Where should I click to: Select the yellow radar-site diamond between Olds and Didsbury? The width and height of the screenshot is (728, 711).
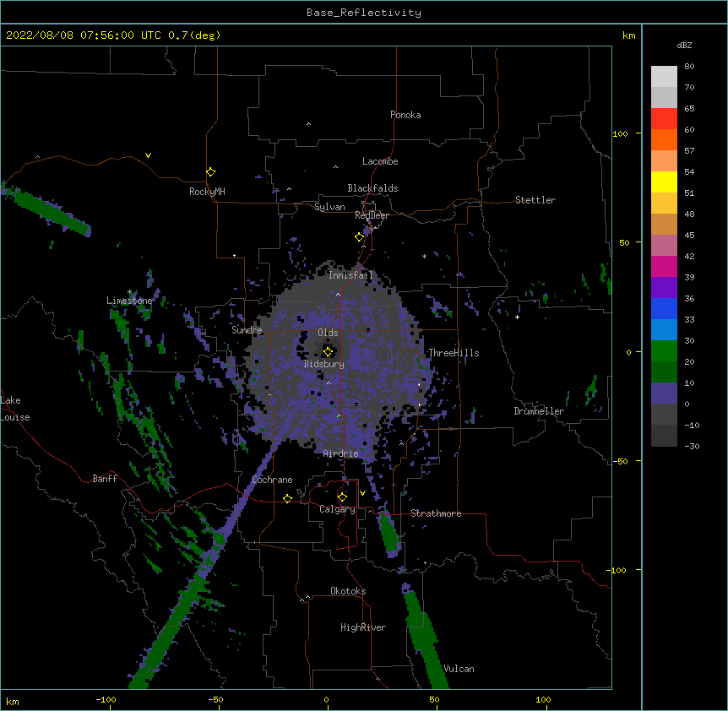click(x=328, y=351)
